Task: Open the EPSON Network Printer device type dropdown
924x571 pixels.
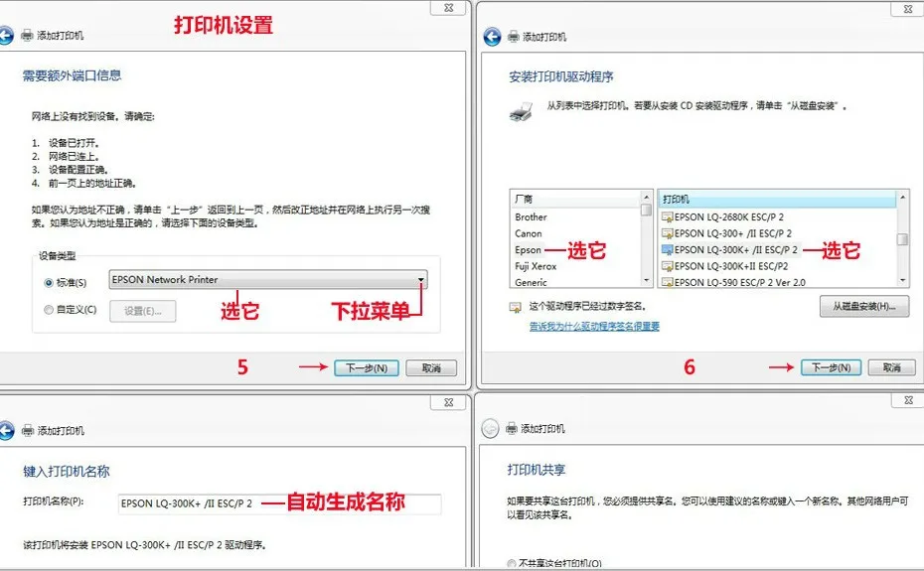Action: (268, 280)
